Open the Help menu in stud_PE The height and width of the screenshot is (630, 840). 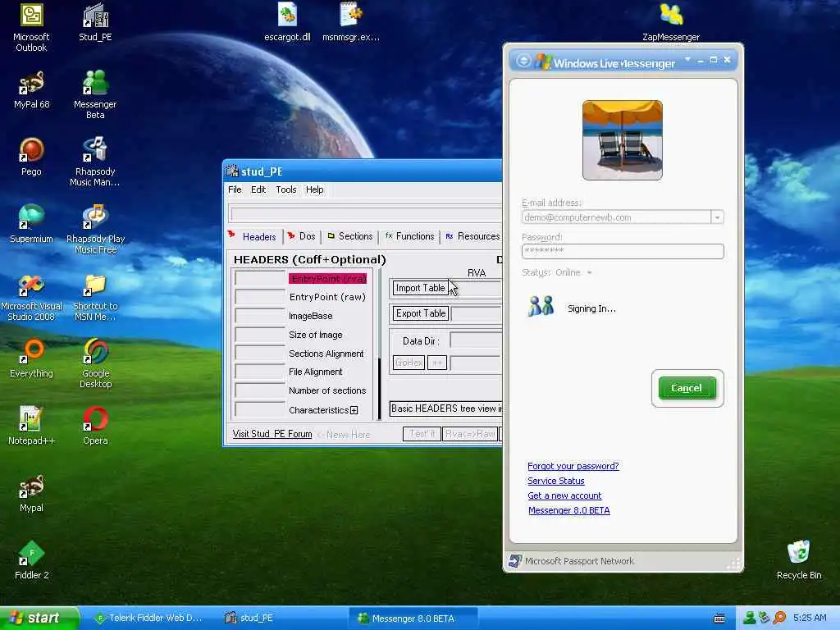[x=314, y=189]
